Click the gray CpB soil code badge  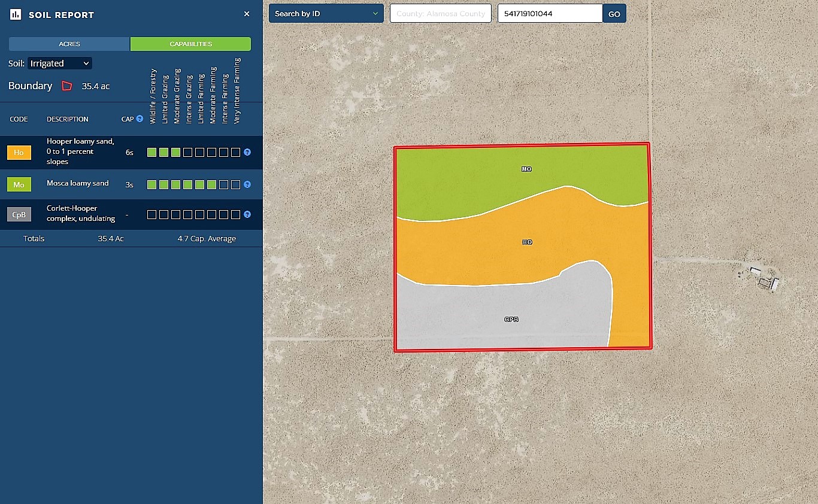[x=19, y=214]
